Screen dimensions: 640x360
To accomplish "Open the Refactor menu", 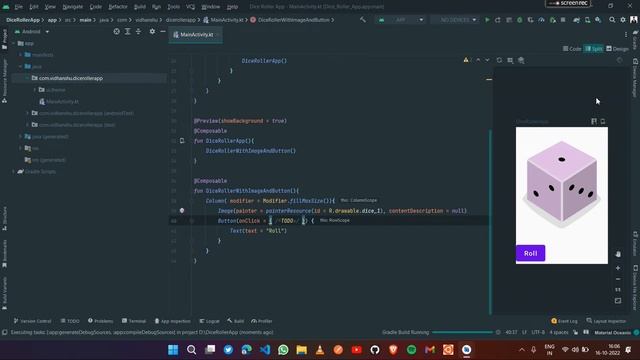I will point(118,7).
